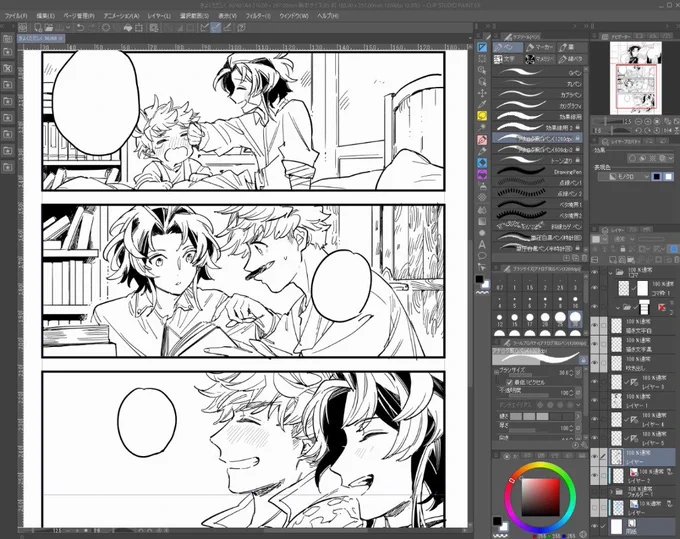This screenshot has height=539, width=680.
Task: Select the blue Eraser tool
Action: coord(482,163)
